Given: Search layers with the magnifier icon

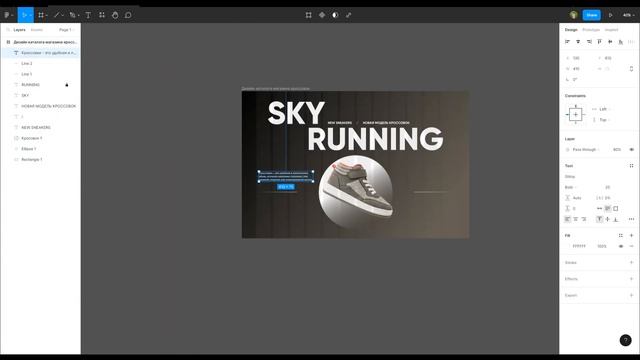Looking at the screenshot, I should click(8, 30).
